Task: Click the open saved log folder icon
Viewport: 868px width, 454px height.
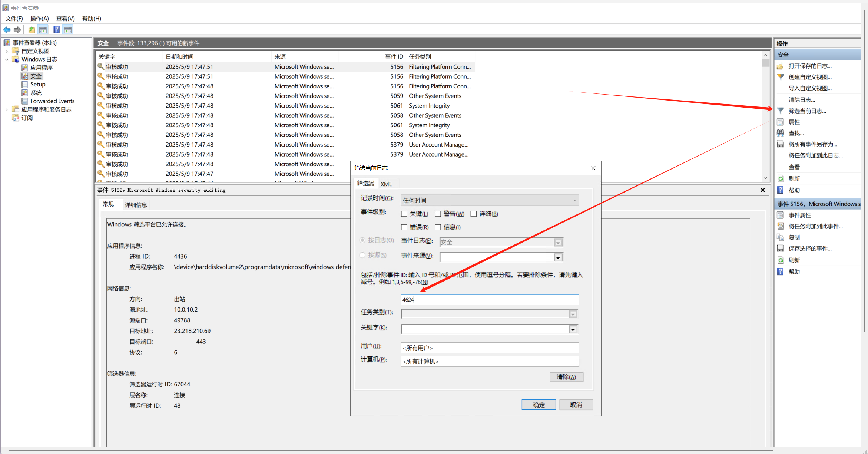Action: pos(781,66)
